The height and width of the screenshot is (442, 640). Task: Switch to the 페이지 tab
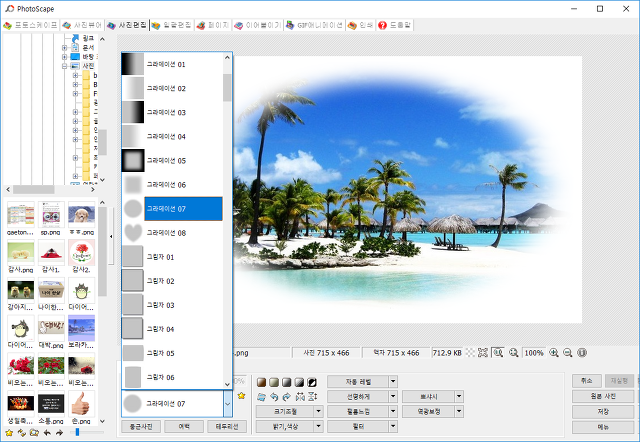click(x=213, y=25)
